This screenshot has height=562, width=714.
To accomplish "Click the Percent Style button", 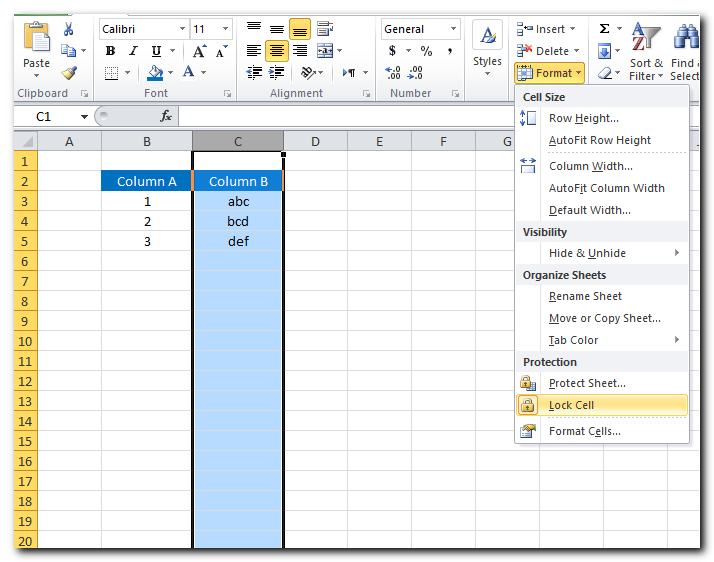I will click(x=426, y=51).
